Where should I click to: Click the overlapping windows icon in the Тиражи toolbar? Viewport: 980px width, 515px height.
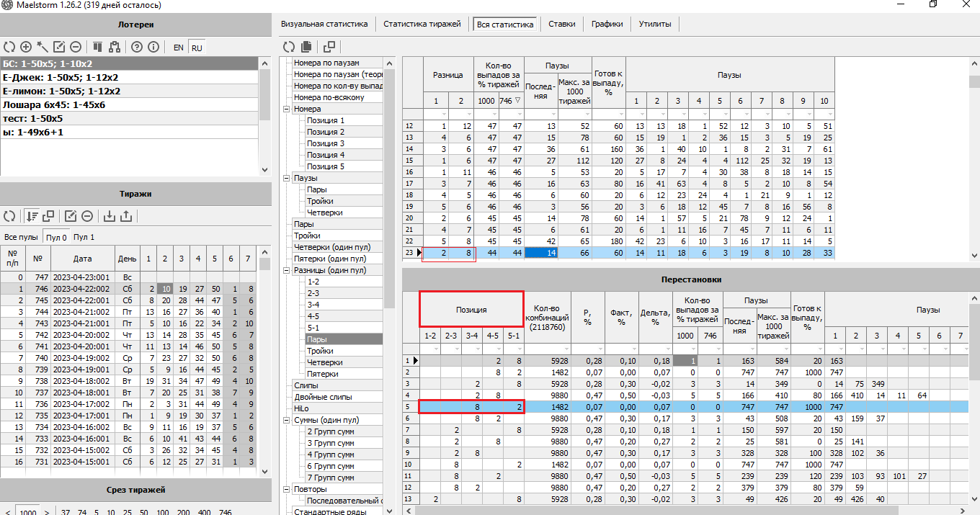click(x=48, y=215)
